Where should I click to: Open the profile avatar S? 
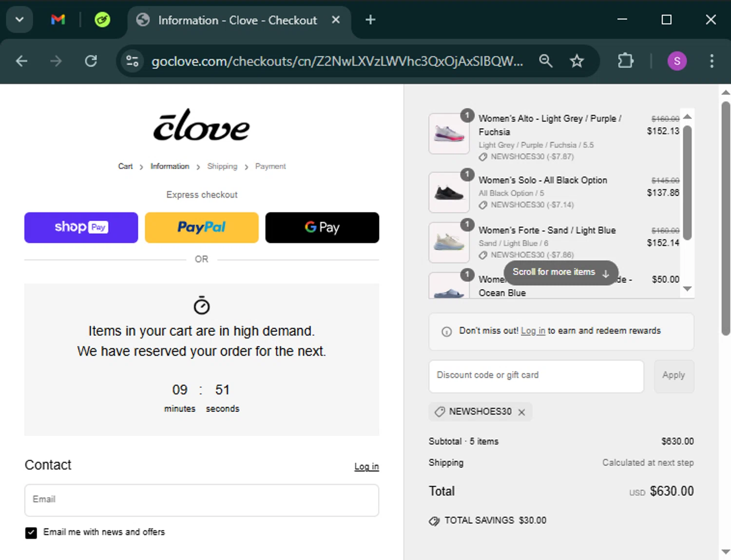(x=677, y=61)
